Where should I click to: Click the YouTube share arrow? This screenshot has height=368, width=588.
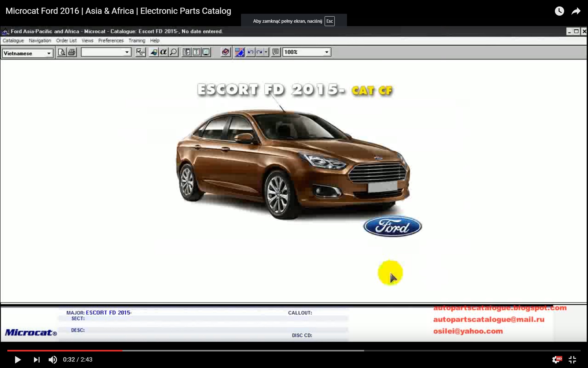[576, 11]
